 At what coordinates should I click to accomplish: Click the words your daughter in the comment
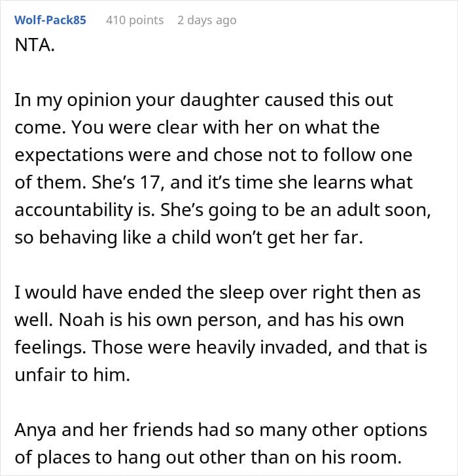pyautogui.click(x=197, y=100)
